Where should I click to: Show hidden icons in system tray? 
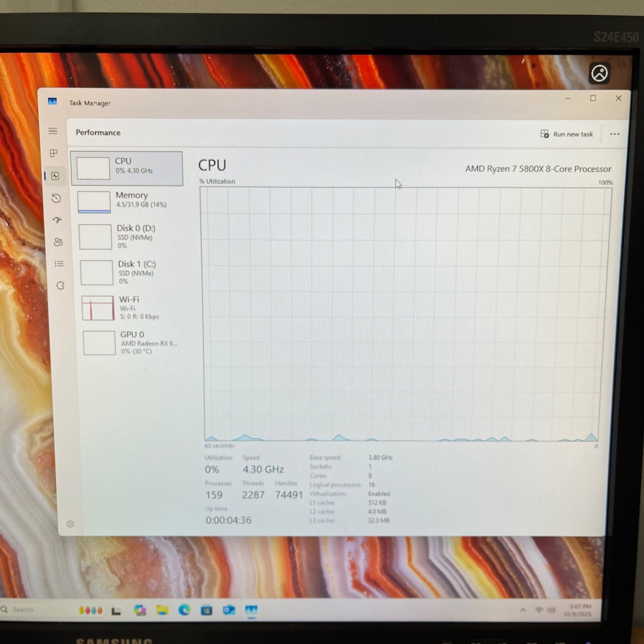click(523, 610)
